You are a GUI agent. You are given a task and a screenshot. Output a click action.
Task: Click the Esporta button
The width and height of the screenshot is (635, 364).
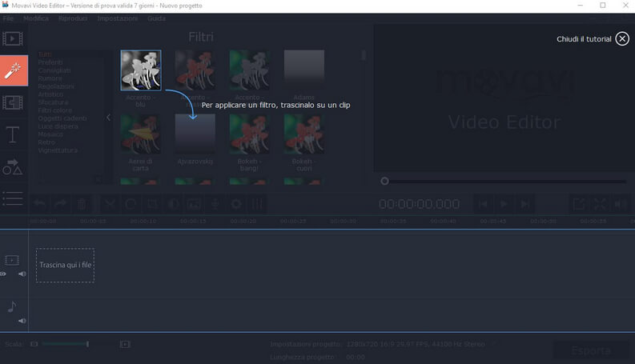[590, 350]
